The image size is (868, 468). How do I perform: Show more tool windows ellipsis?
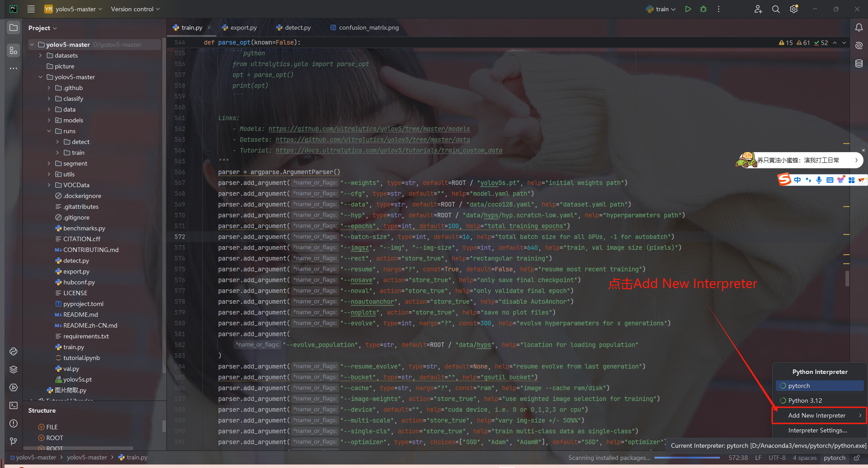[x=13, y=68]
